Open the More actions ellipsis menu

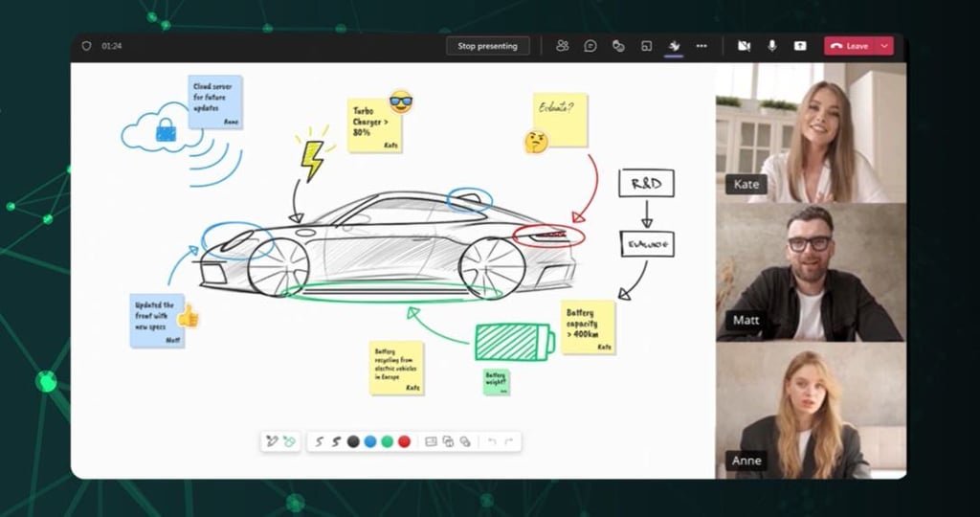coord(702,46)
